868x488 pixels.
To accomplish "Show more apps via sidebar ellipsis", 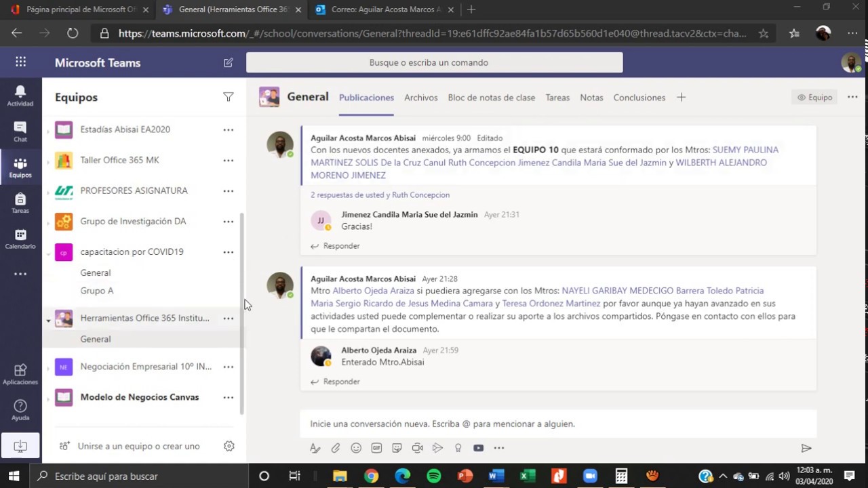I will [x=20, y=274].
